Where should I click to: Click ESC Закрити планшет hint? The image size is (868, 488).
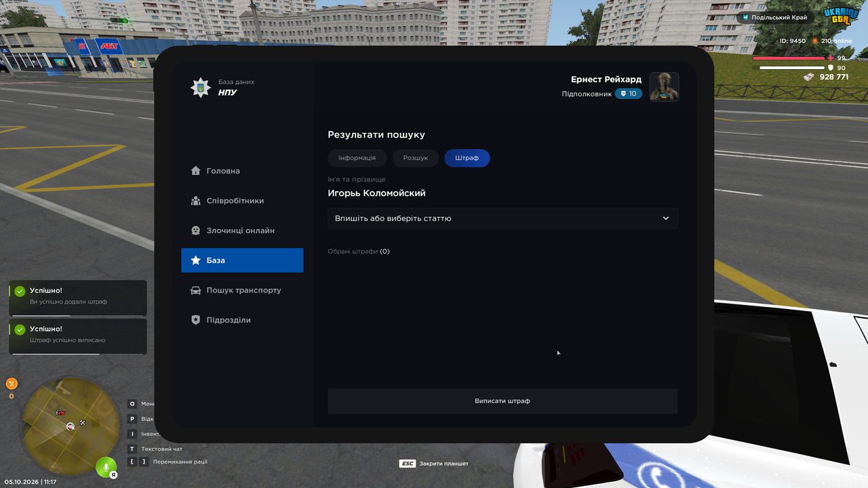coord(434,464)
